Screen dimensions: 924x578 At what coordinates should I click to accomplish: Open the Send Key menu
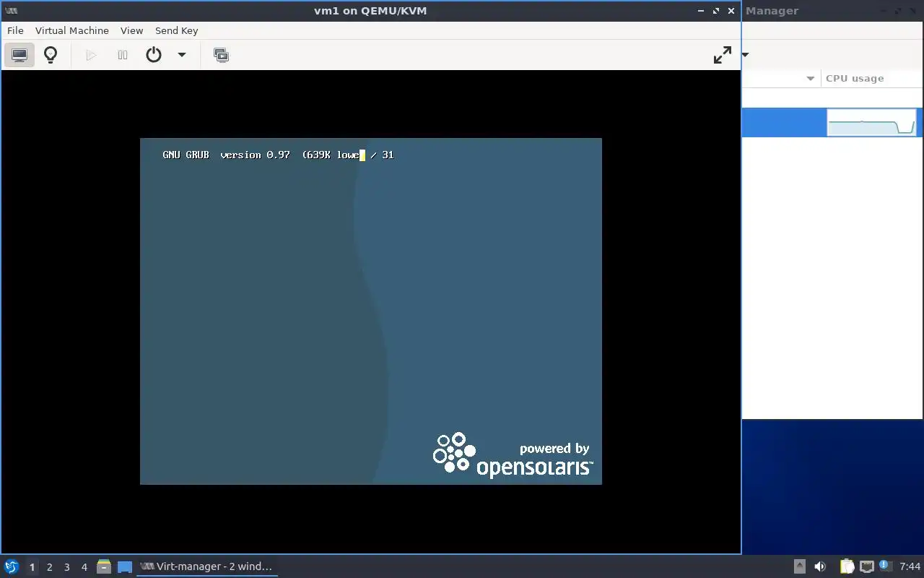pyautogui.click(x=176, y=30)
